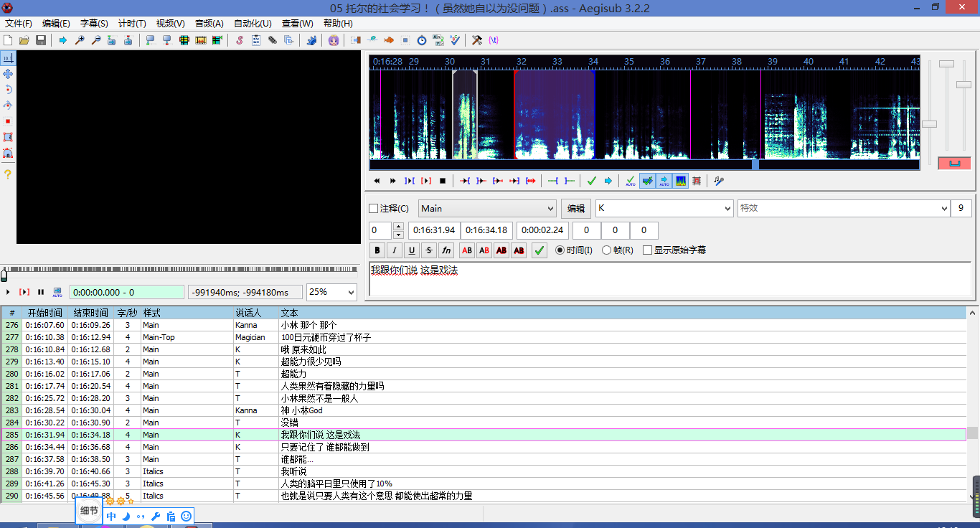Toggle auto-commit changes (green check AUTO)
This screenshot has height=528, width=980.
pyautogui.click(x=631, y=181)
